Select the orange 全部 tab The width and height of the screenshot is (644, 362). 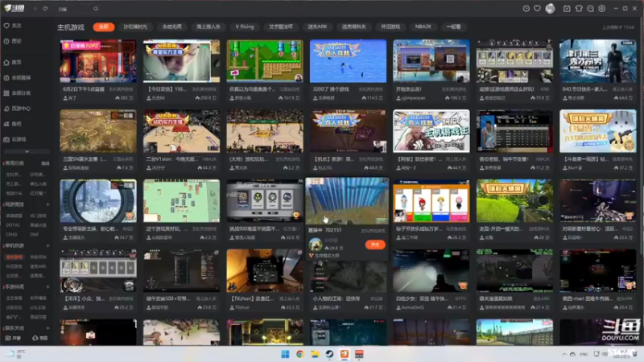click(104, 27)
